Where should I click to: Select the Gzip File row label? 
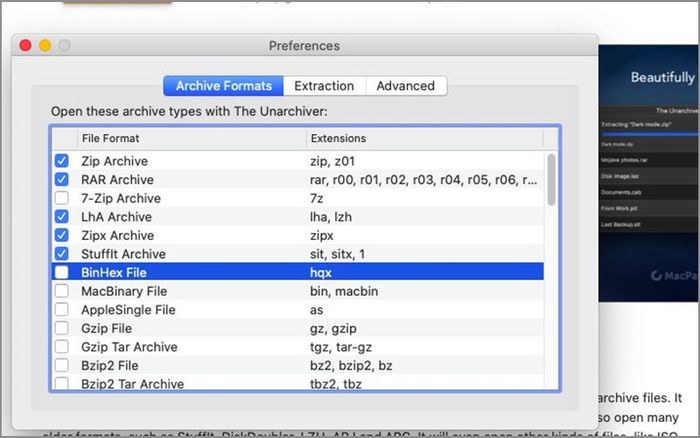coord(106,329)
